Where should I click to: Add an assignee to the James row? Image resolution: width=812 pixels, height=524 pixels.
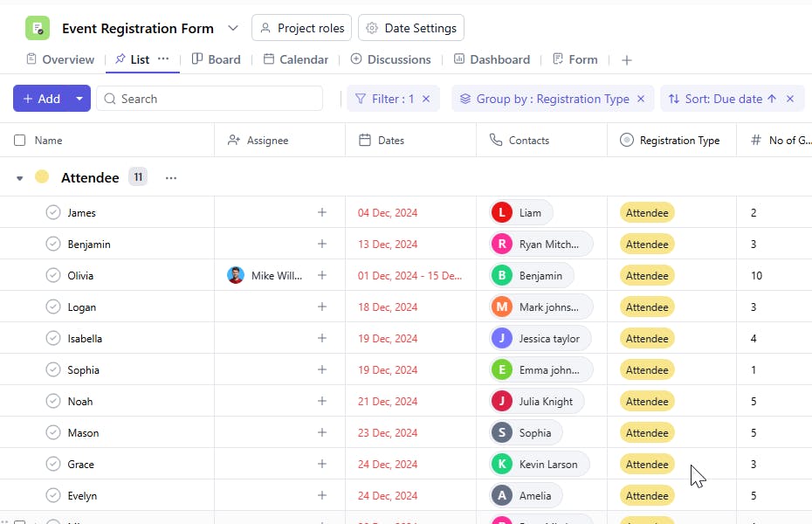321,212
